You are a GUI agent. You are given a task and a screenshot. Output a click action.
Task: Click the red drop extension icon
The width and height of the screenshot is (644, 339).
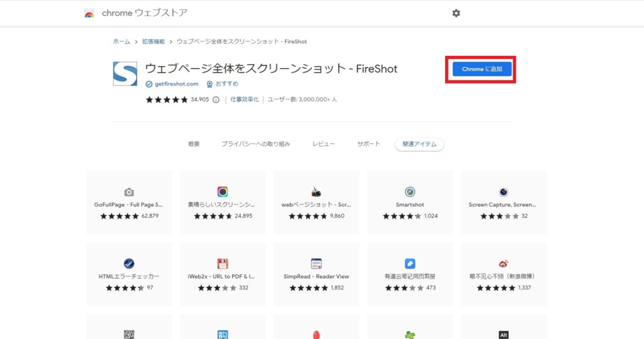point(316,335)
